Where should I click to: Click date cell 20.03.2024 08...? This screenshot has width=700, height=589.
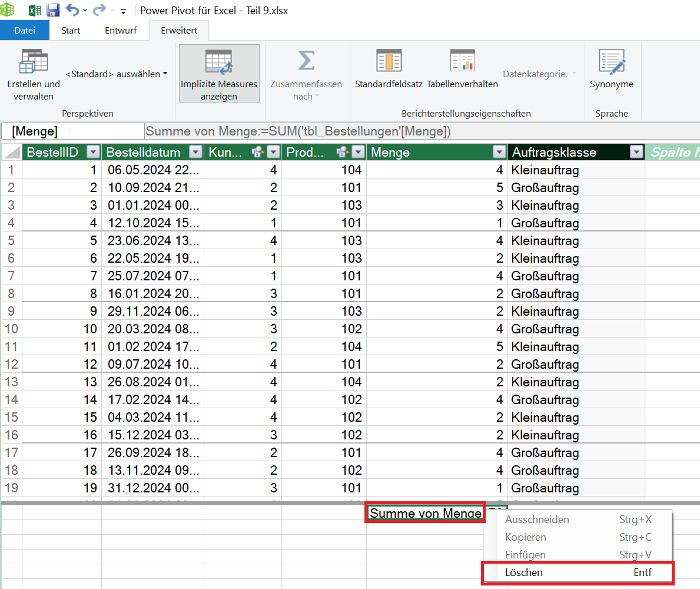[x=153, y=329]
